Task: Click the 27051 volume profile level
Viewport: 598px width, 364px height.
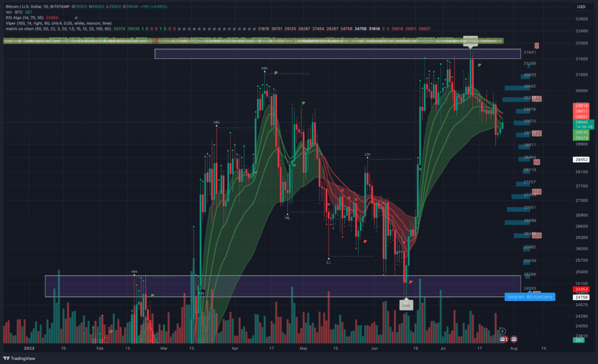Action: click(x=529, y=208)
